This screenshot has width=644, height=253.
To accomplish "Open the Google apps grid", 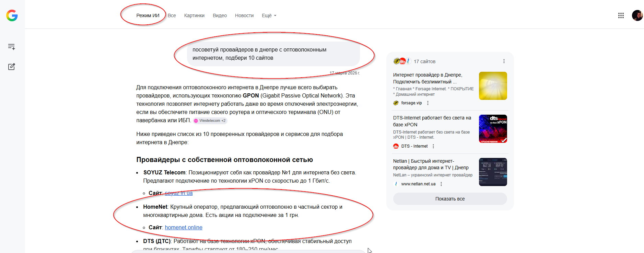I will [621, 15].
